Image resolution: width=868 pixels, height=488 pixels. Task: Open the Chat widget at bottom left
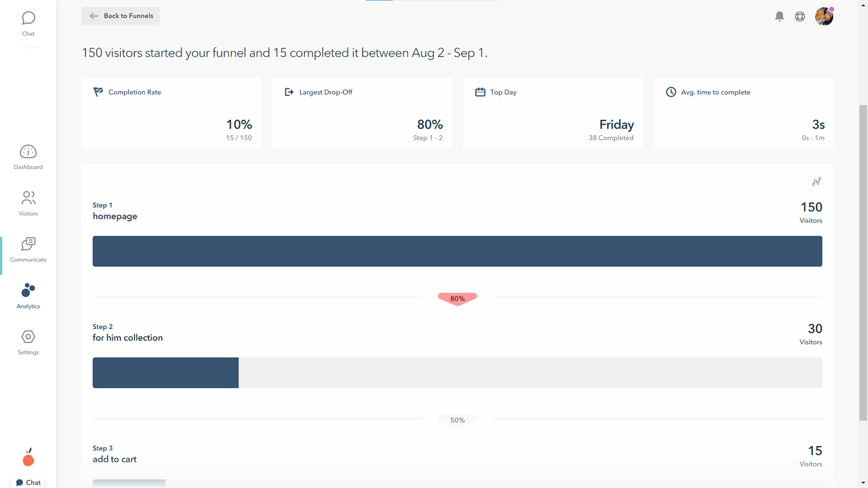click(x=28, y=482)
